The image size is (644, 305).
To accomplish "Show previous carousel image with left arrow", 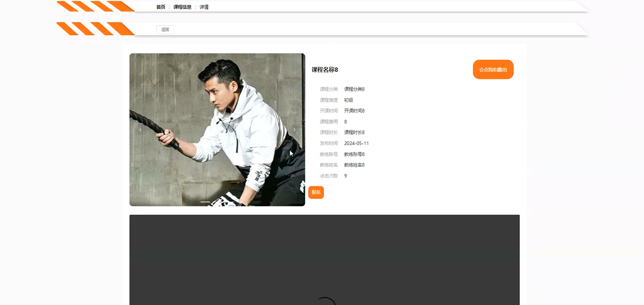I will (x=140, y=130).
